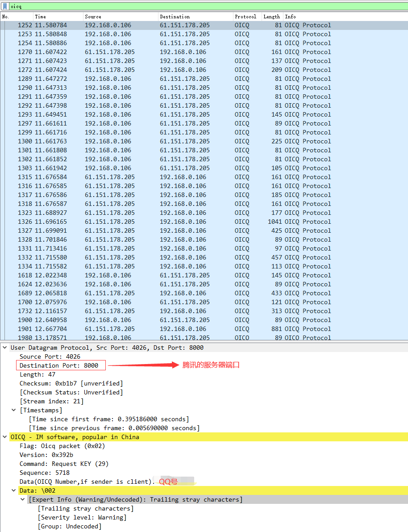Select packet 1254 in the packet list
The image size is (408, 532).
coord(204,43)
